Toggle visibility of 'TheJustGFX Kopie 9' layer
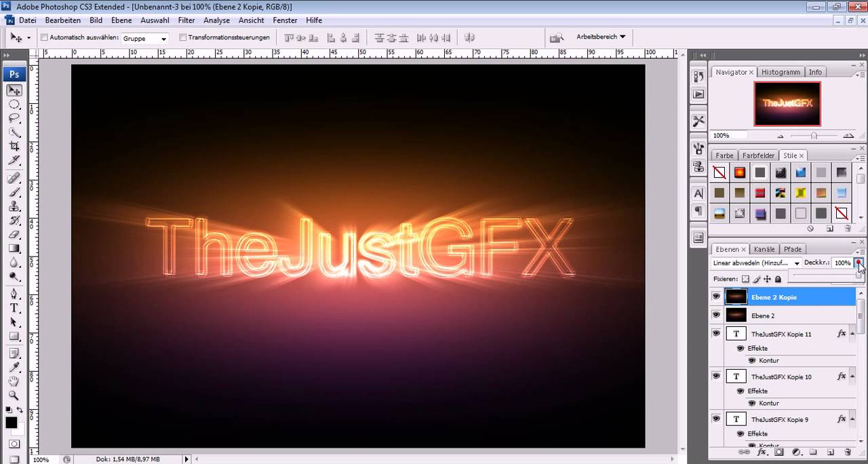Screen dimensions: 868x464 (715, 419)
